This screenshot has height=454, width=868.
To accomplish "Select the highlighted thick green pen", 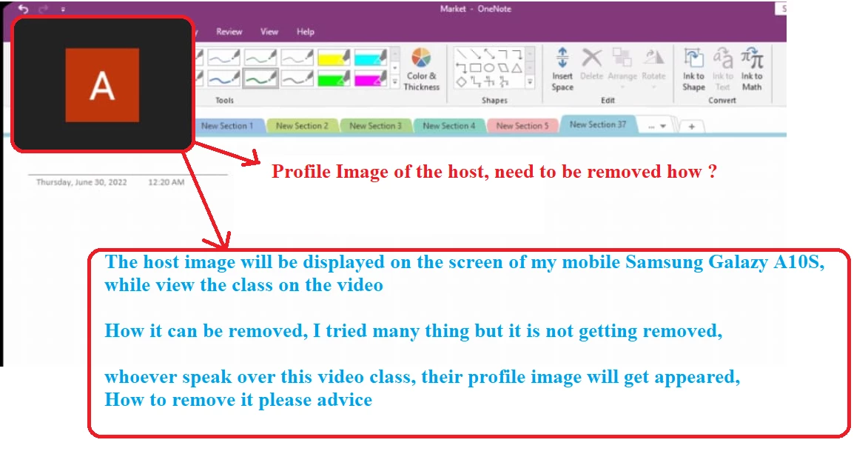I will 260,79.
